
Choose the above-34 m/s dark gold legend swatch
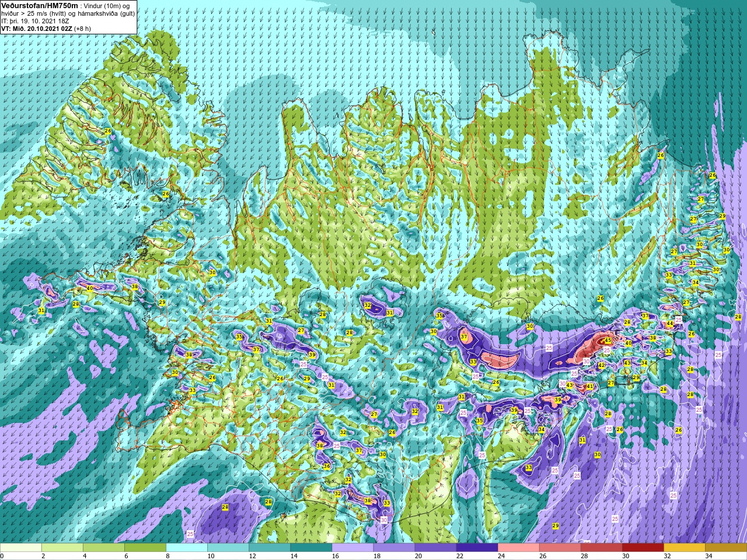(x=725, y=548)
